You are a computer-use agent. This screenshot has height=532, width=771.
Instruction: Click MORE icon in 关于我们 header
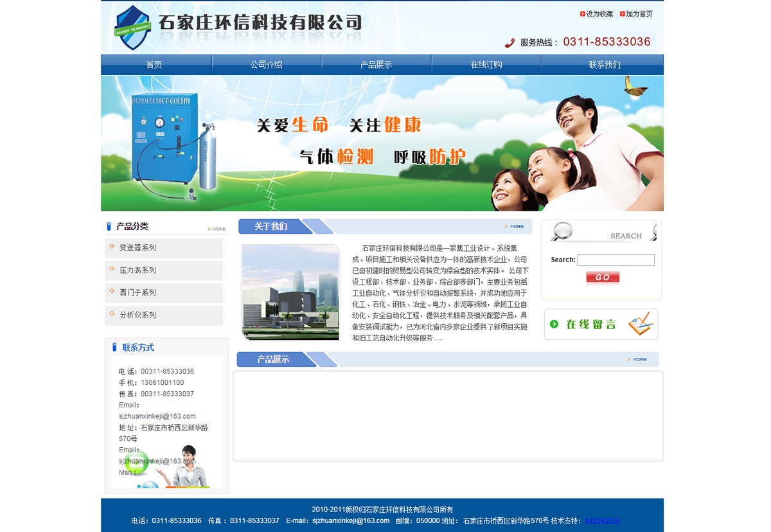[x=515, y=227]
